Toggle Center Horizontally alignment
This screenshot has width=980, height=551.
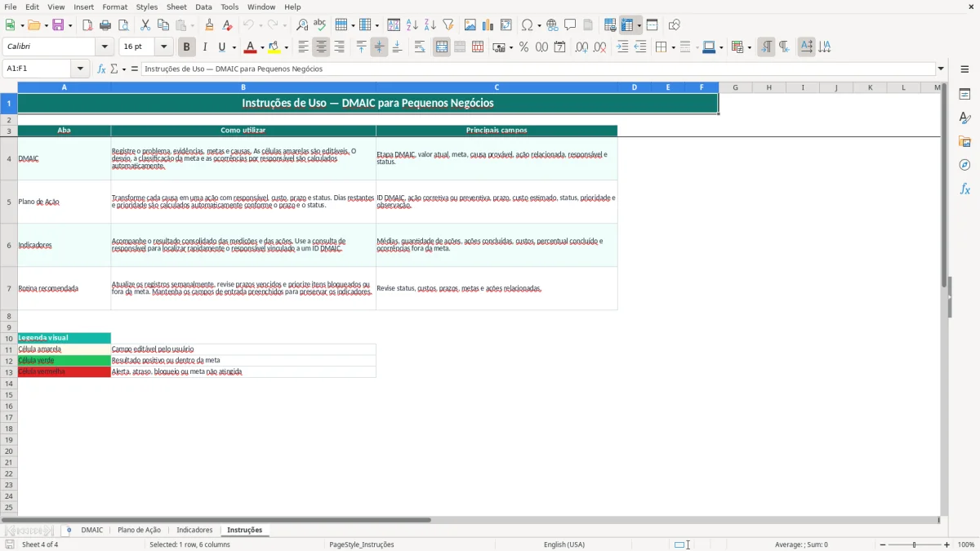click(x=321, y=47)
